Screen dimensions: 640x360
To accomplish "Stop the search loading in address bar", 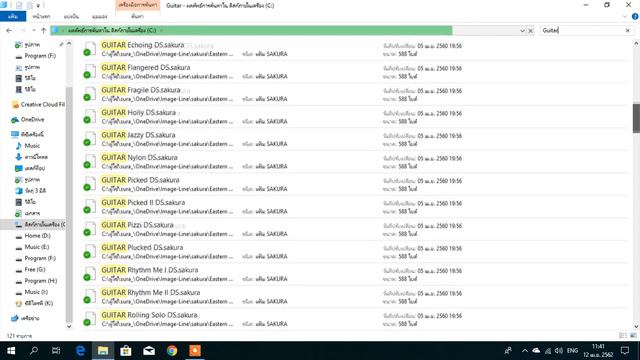I will [531, 31].
